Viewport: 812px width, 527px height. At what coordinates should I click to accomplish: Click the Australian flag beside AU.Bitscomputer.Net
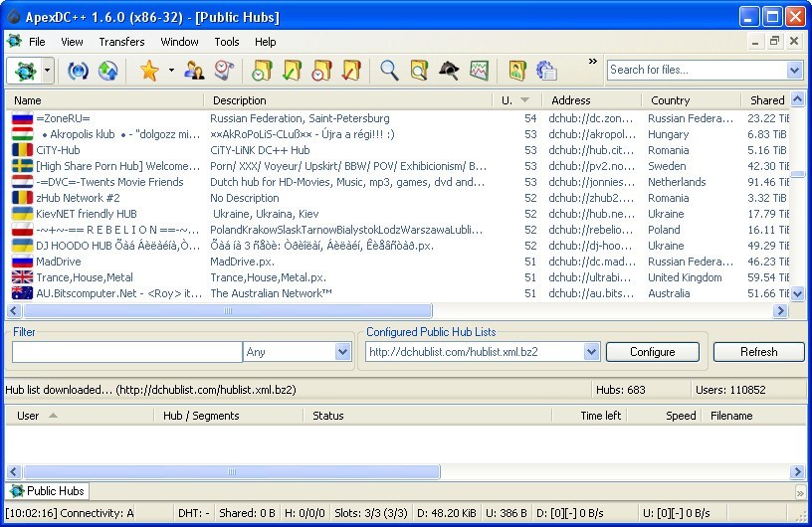click(x=22, y=293)
